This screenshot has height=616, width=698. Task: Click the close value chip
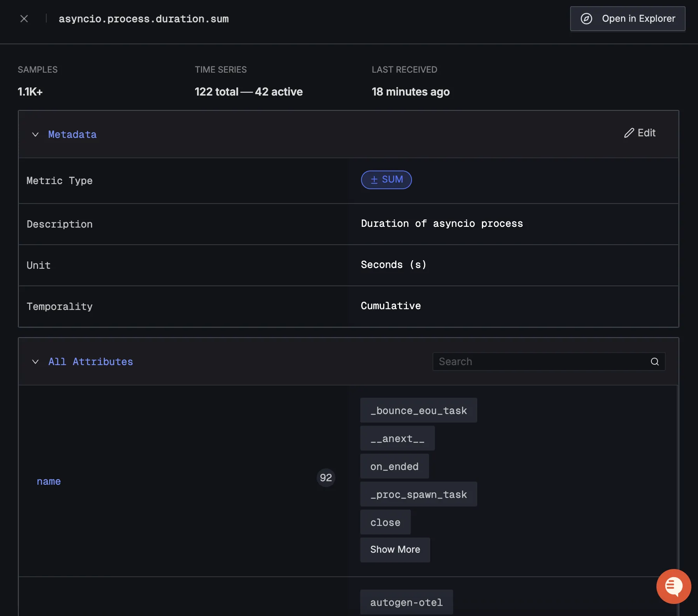(x=385, y=522)
